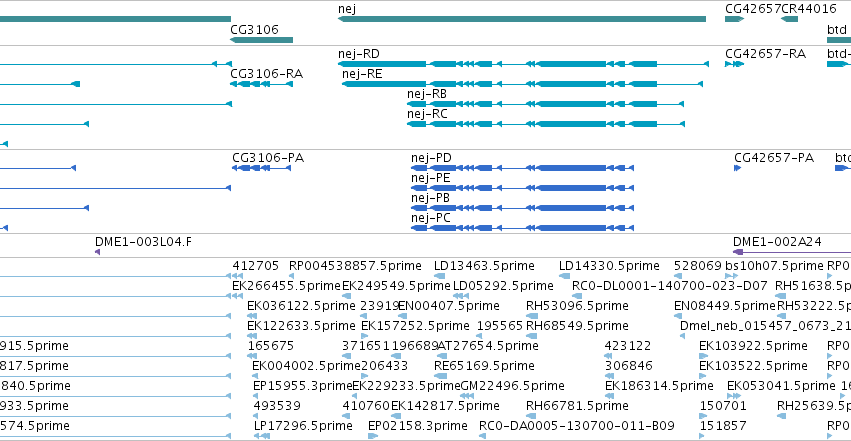
Task: Select the RH53096.5prime label
Action: pyautogui.click(x=577, y=306)
